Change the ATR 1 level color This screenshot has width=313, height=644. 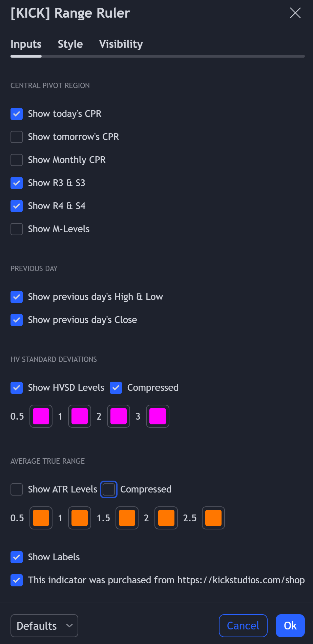[x=79, y=518]
